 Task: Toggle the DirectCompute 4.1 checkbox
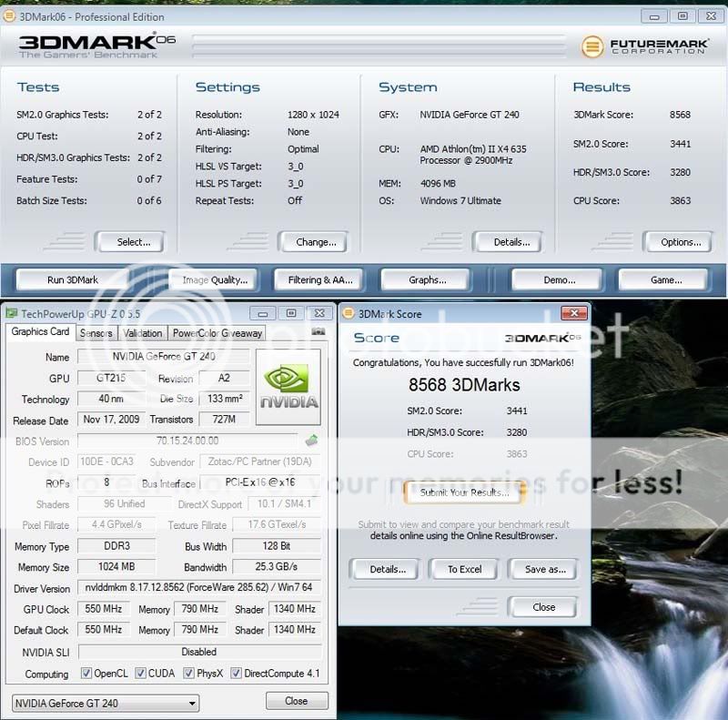[237, 673]
